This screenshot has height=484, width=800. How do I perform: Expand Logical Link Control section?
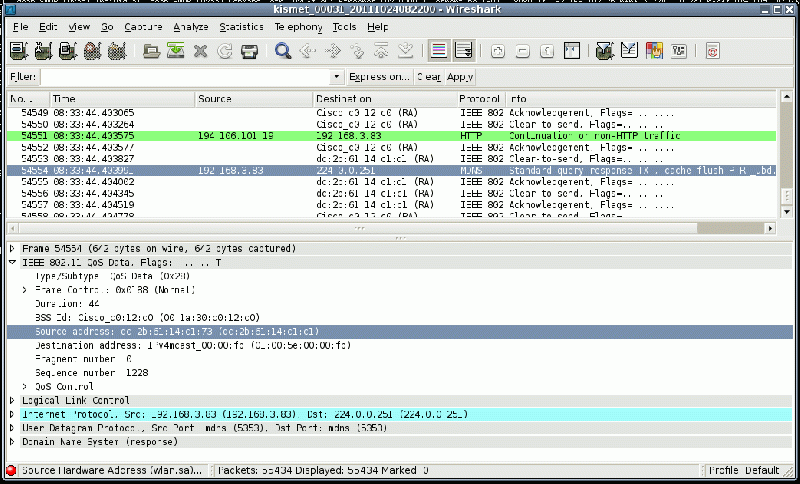coord(12,400)
